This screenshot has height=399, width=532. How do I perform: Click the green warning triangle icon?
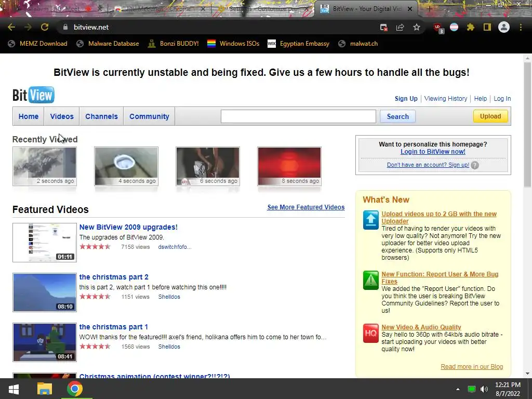coord(371,280)
